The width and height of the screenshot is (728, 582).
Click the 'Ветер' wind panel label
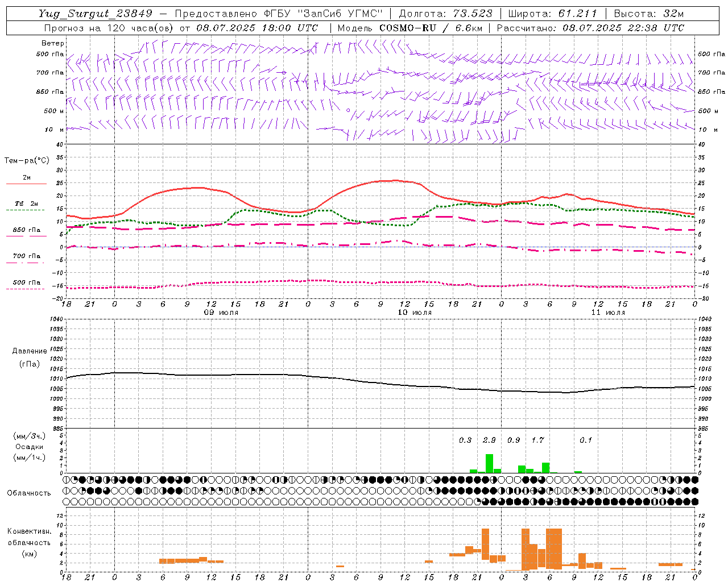click(x=53, y=43)
